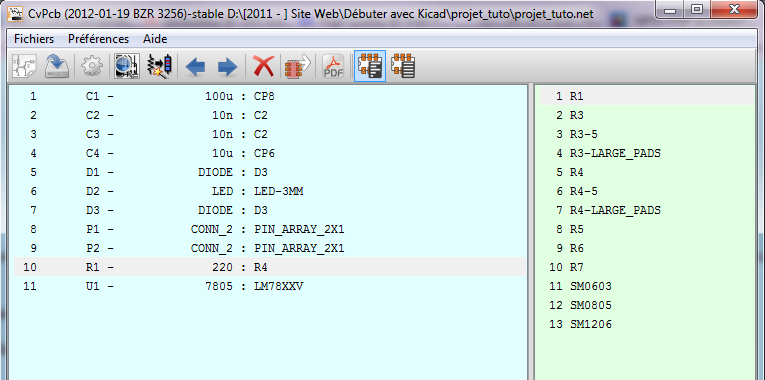Screen dimensions: 765x380
Task: Save netlist and footprint file icon
Action: click(x=57, y=66)
